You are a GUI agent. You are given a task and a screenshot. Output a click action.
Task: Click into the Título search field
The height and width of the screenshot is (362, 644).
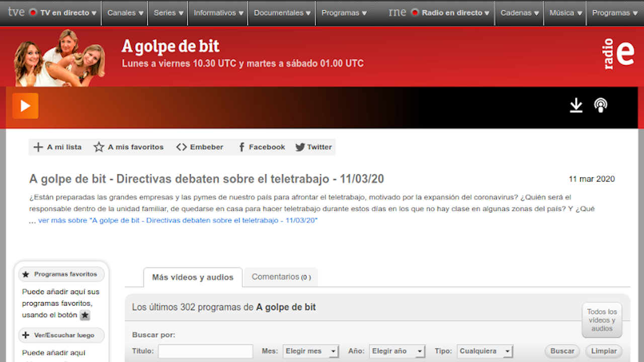tap(205, 351)
